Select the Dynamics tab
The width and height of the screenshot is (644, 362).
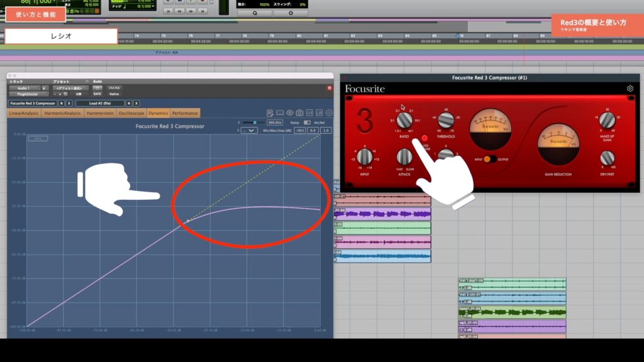click(158, 113)
